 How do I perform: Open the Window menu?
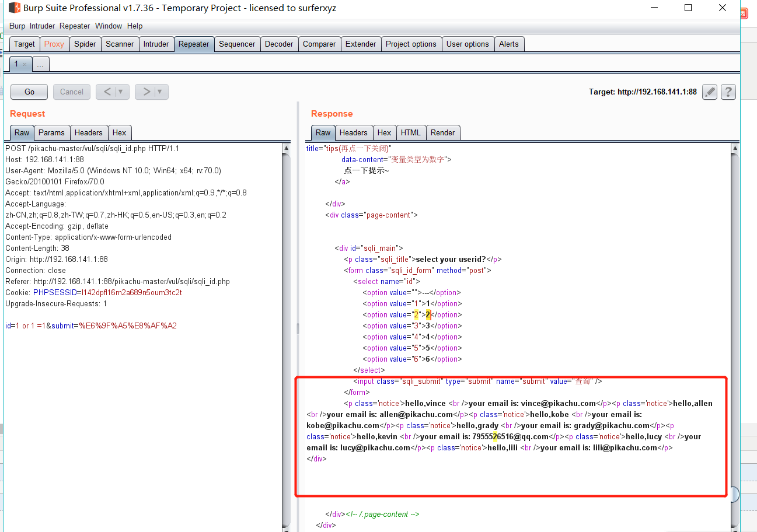[109, 26]
